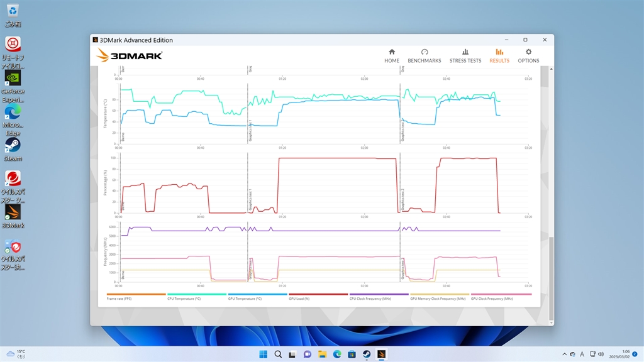This screenshot has height=362, width=644.
Task: Click the scrollbar up arrow
Action: coord(551,69)
